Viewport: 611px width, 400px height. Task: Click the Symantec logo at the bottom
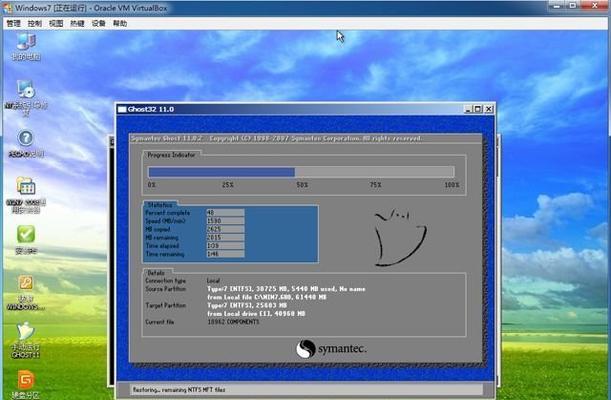(331, 348)
